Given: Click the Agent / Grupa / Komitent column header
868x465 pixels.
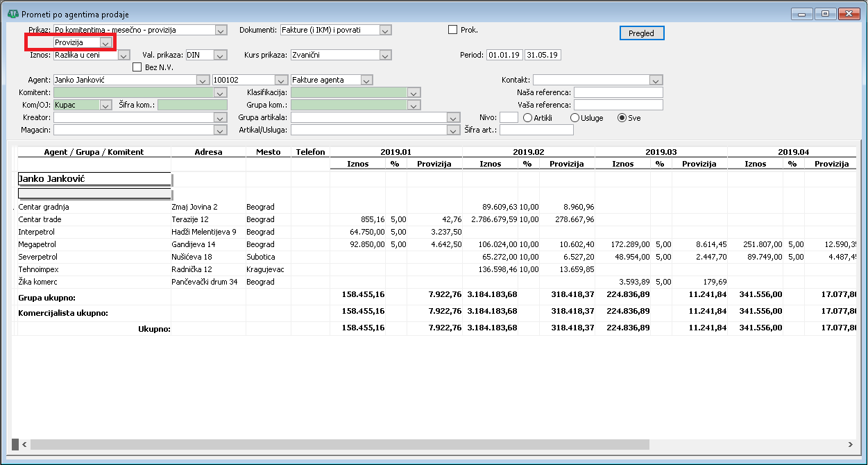Looking at the screenshot, I should [94, 152].
